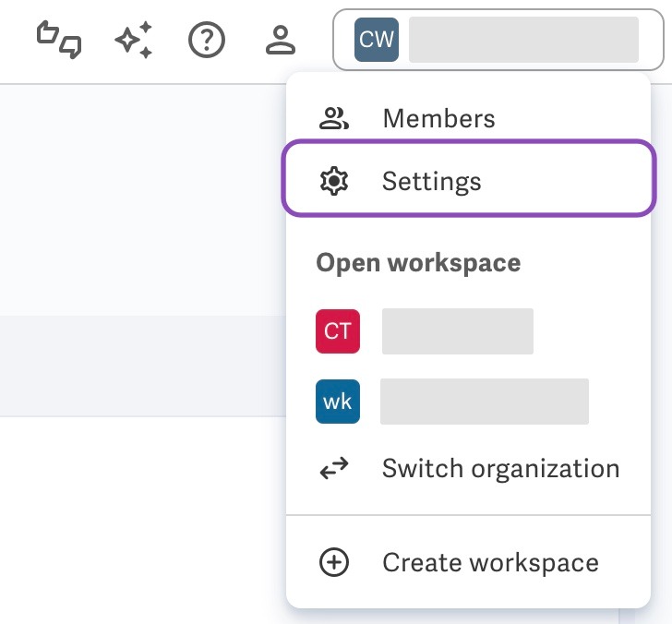The width and height of the screenshot is (672, 624).
Task: Open the user profile icon
Action: pyautogui.click(x=281, y=40)
